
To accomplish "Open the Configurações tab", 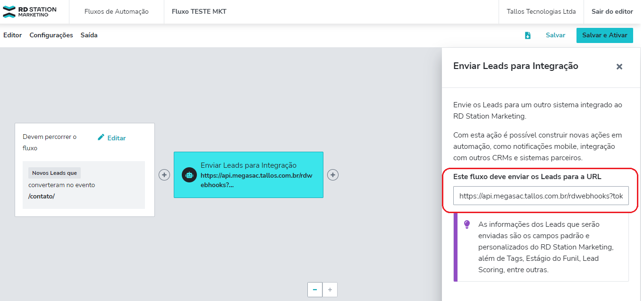I will pos(51,35).
